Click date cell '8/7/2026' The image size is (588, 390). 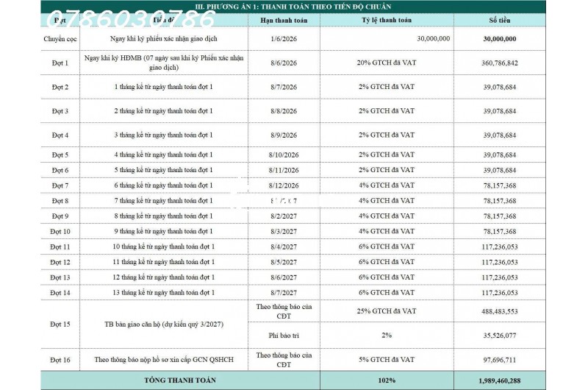(x=284, y=87)
